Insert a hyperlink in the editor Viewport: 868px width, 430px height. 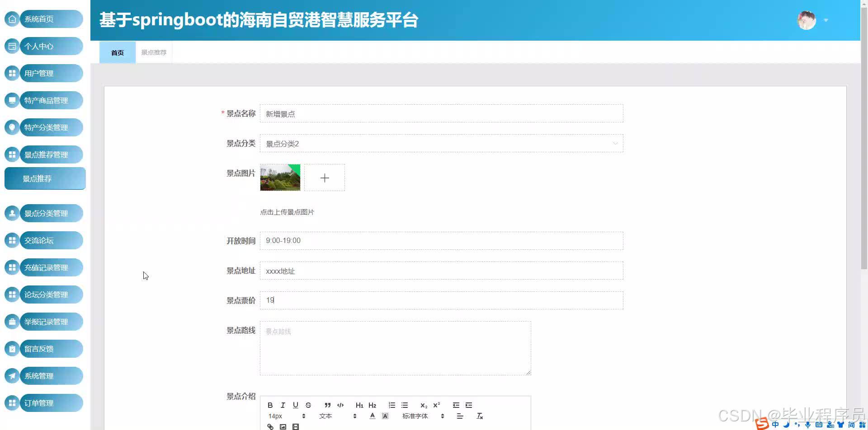coord(270,426)
